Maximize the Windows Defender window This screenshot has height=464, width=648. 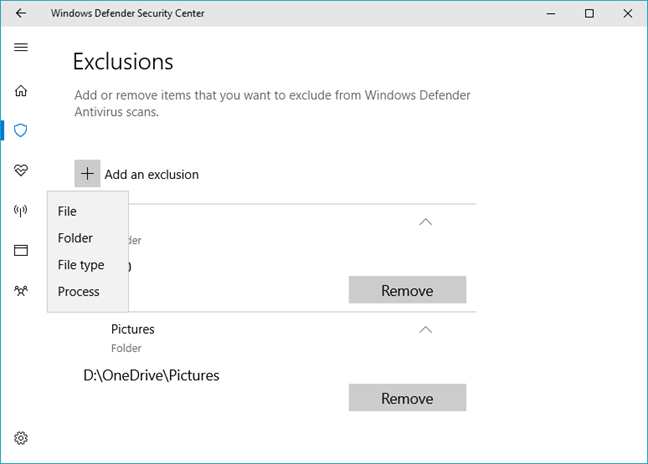click(x=589, y=13)
